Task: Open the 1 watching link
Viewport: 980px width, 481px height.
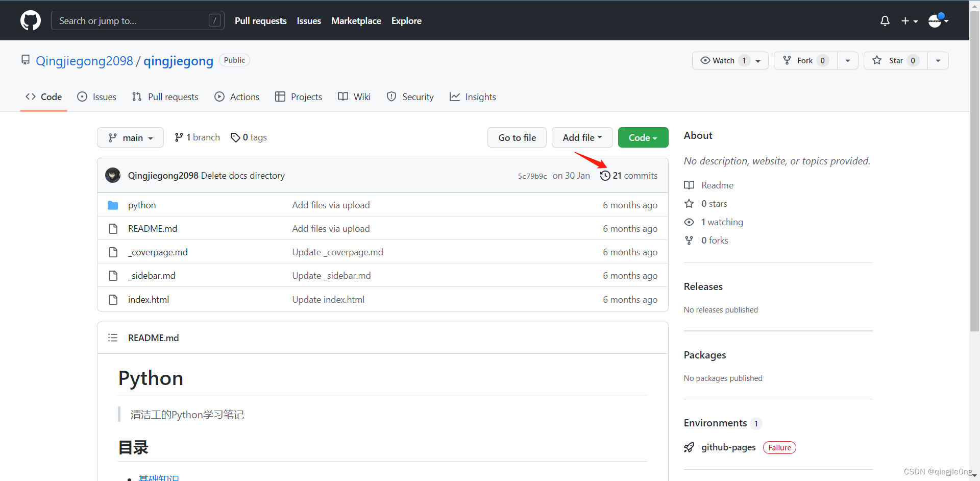Action: pos(722,222)
